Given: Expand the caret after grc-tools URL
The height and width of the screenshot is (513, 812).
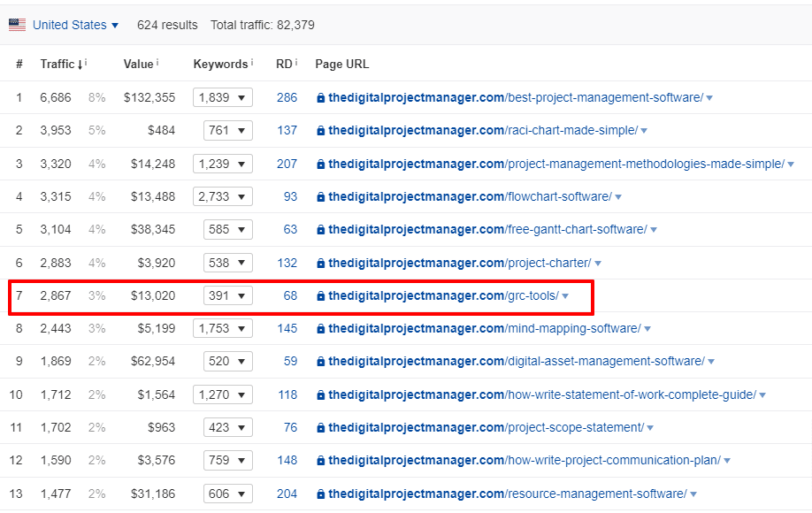Looking at the screenshot, I should 565,296.
